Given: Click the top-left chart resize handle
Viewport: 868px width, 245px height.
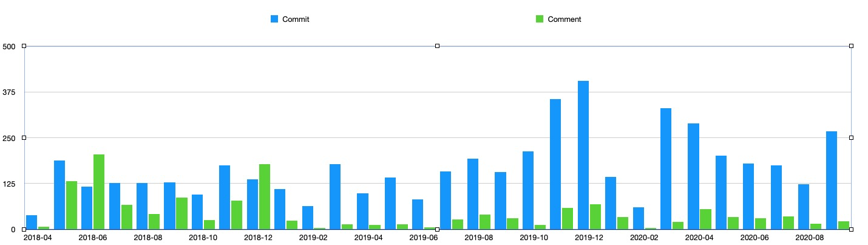Looking at the screenshot, I should (24, 46).
